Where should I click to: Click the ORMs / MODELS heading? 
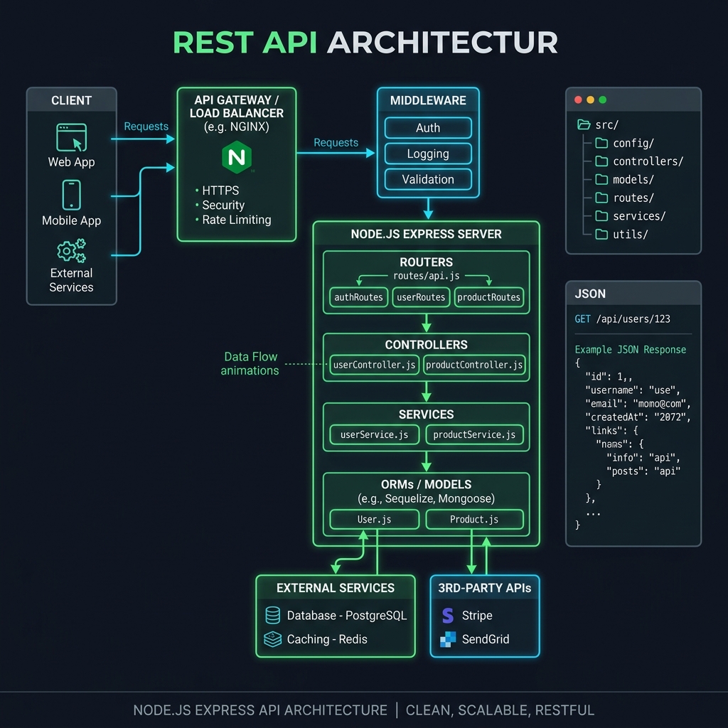tap(427, 484)
